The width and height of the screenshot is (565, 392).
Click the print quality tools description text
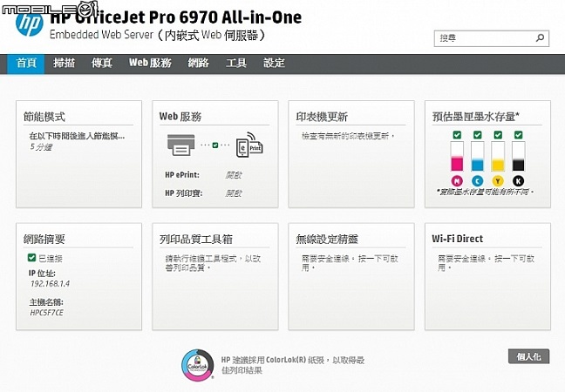coord(213,263)
